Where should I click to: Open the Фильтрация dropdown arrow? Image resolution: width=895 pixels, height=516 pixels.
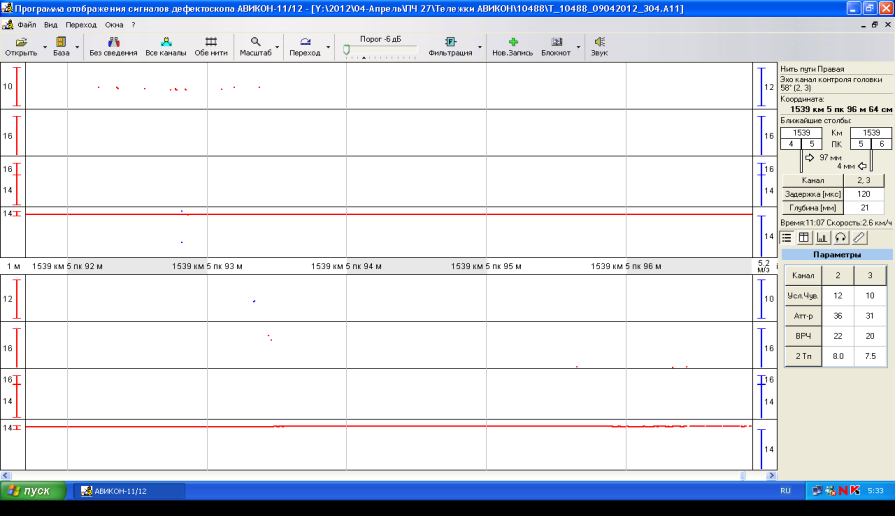pos(480,46)
